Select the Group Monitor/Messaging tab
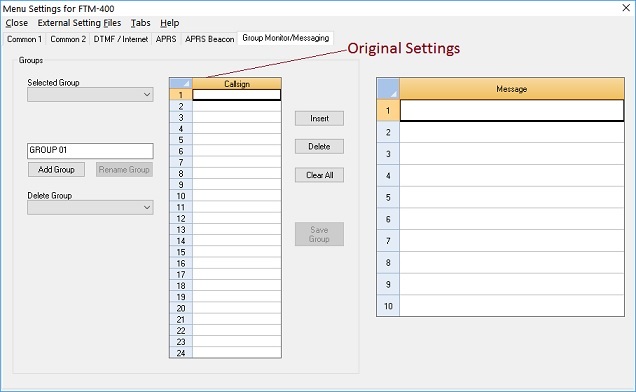The image size is (636, 392). [286, 38]
